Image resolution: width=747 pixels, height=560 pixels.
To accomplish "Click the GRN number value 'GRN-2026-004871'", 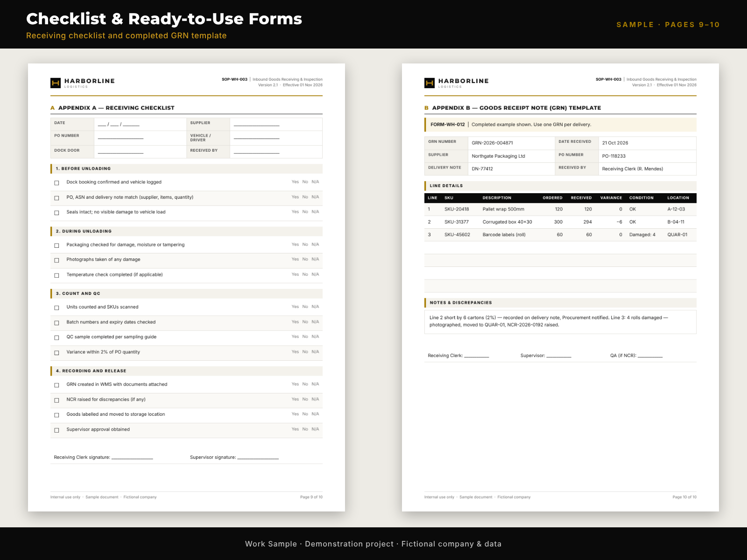I will pos(492,143).
